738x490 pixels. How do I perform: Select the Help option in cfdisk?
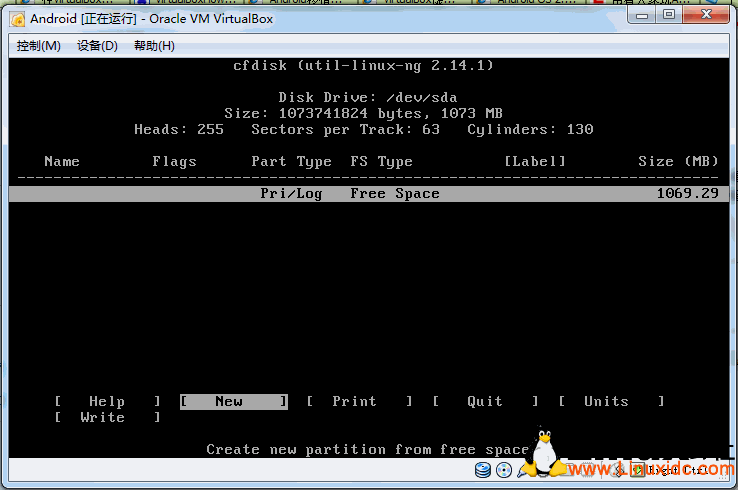click(x=107, y=401)
